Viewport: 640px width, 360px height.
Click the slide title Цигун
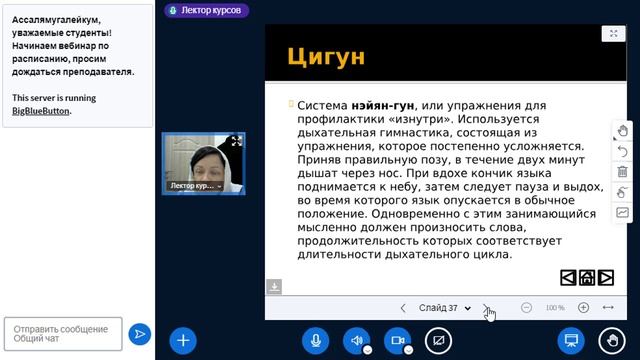click(x=326, y=56)
